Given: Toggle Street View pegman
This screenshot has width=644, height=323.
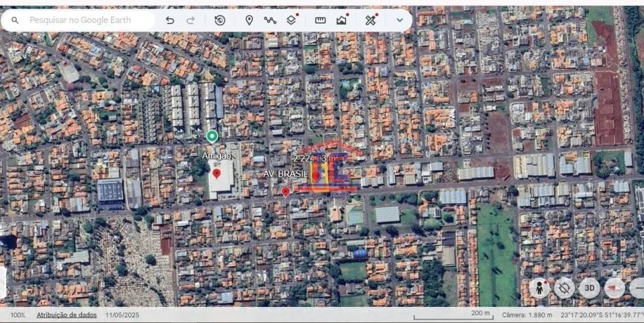Looking at the screenshot, I should coord(539,288).
